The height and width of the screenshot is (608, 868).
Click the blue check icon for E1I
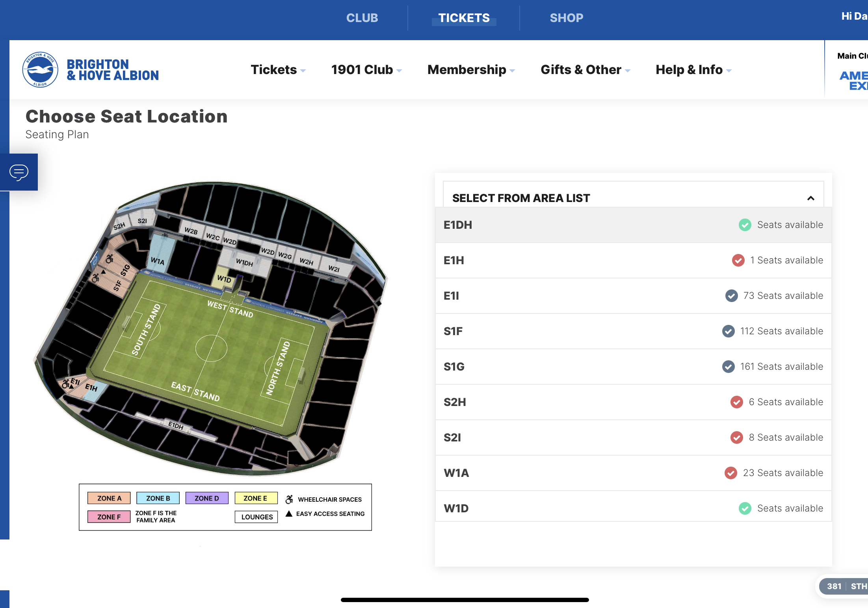point(731,296)
